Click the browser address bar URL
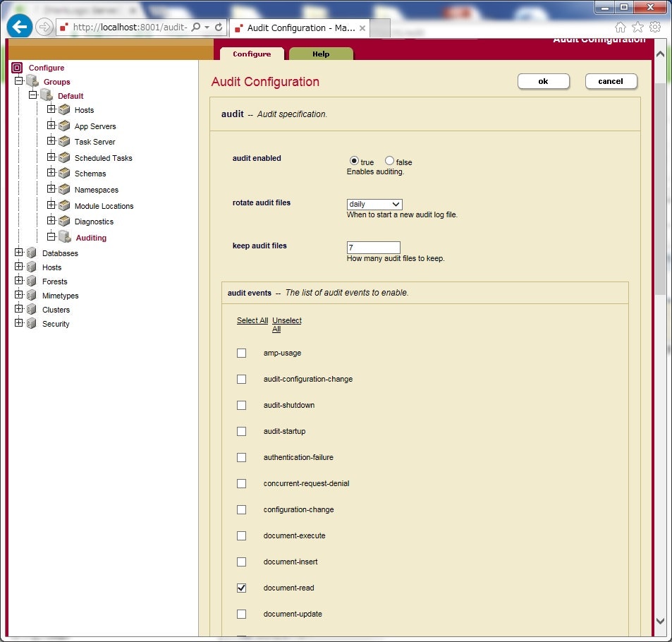672x642 pixels. point(130,27)
